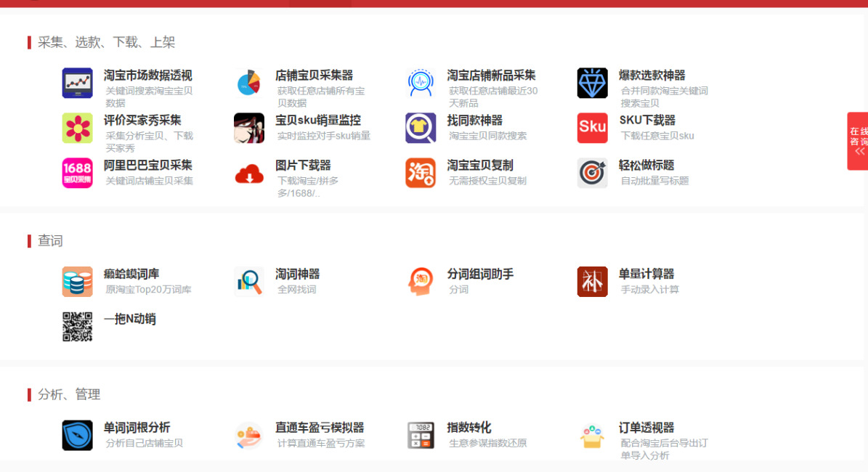
Task: Click description 无需授权宝贝复制
Action: pos(487,180)
